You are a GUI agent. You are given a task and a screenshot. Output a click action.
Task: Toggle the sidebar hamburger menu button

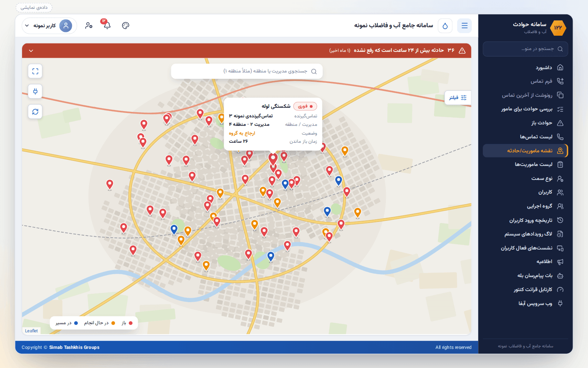pos(465,26)
